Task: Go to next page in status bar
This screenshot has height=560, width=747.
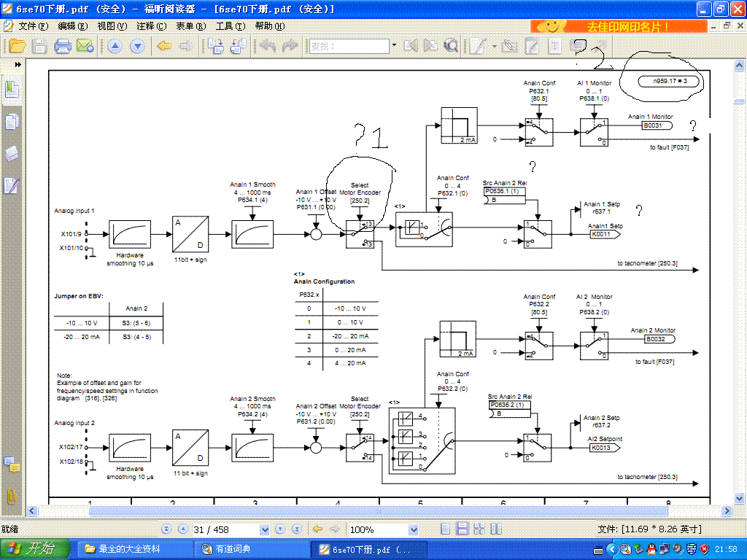Action: coord(281,529)
